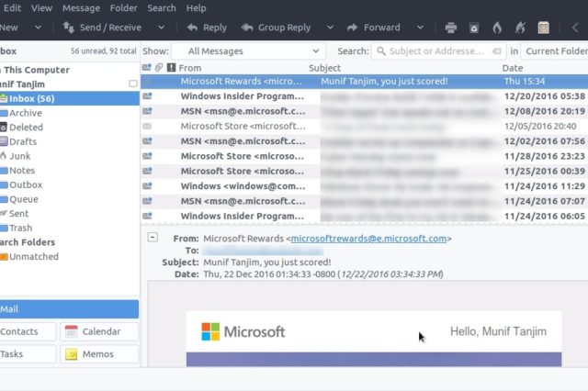This screenshot has width=588, height=391.
Task: Click the magnifier icon in search box
Action: (x=381, y=50)
